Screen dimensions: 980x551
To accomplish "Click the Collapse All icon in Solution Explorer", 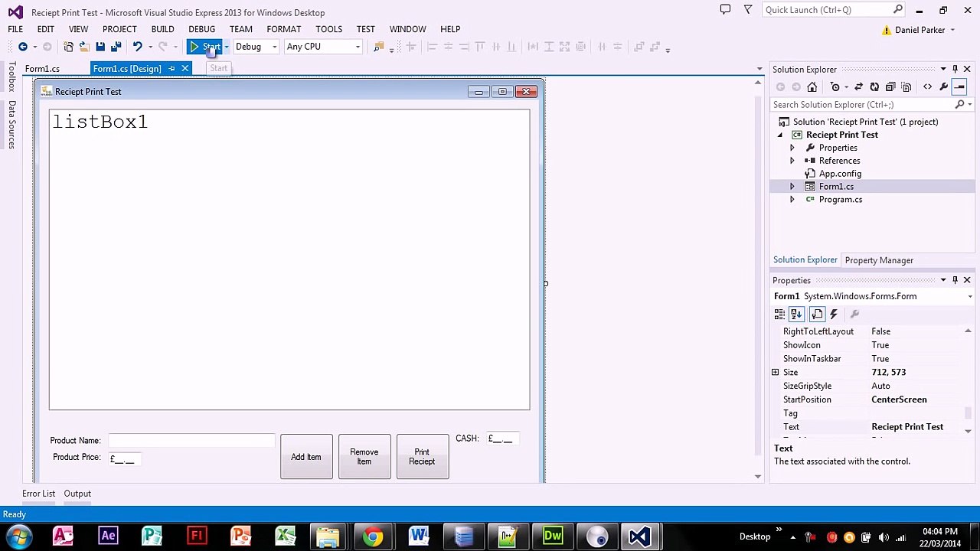I will [x=890, y=87].
